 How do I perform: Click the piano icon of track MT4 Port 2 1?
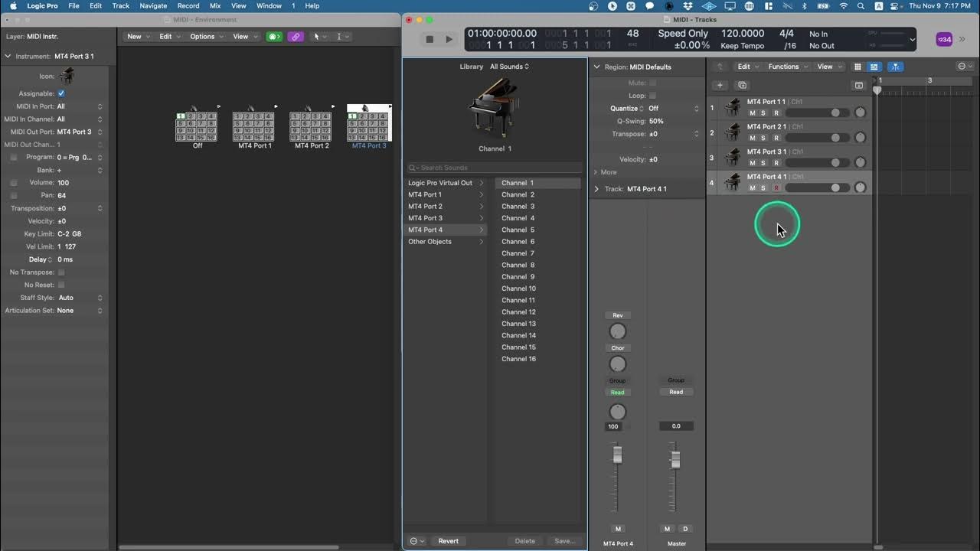coord(733,132)
